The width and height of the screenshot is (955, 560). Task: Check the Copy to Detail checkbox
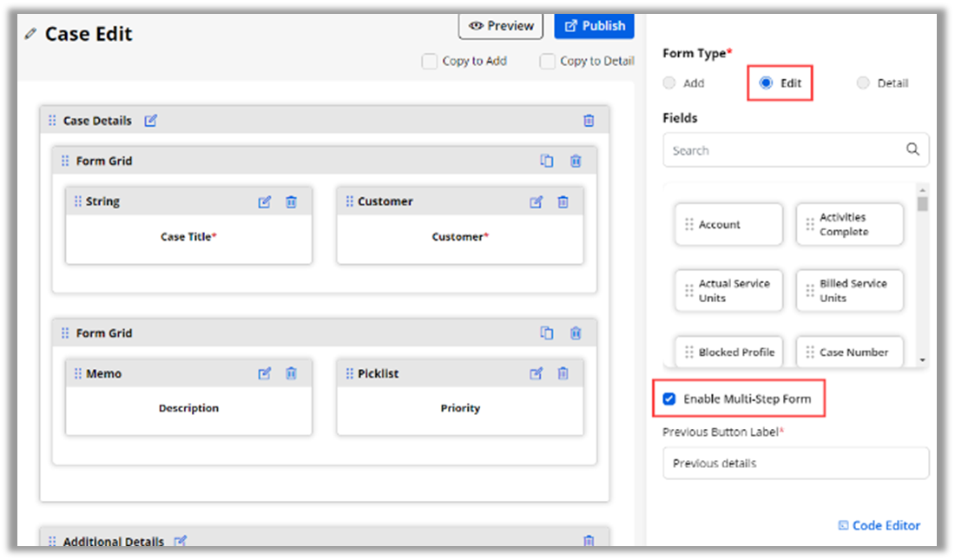[547, 62]
